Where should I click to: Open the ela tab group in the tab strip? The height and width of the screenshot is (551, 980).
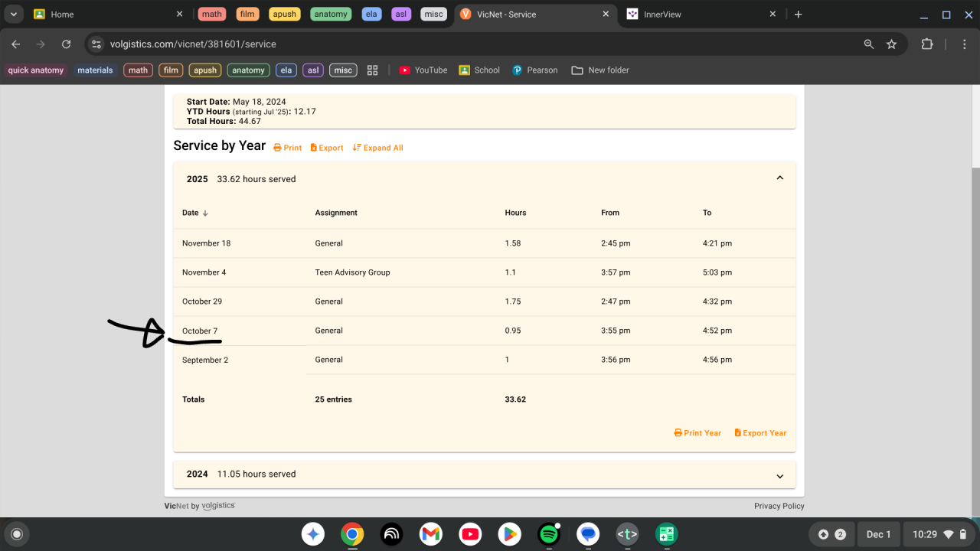coord(371,14)
